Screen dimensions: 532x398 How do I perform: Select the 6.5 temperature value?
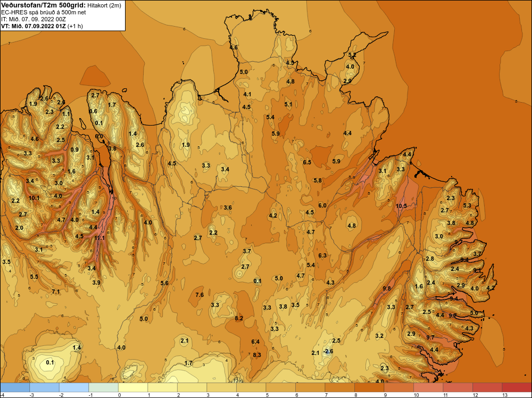pyautogui.click(x=307, y=162)
